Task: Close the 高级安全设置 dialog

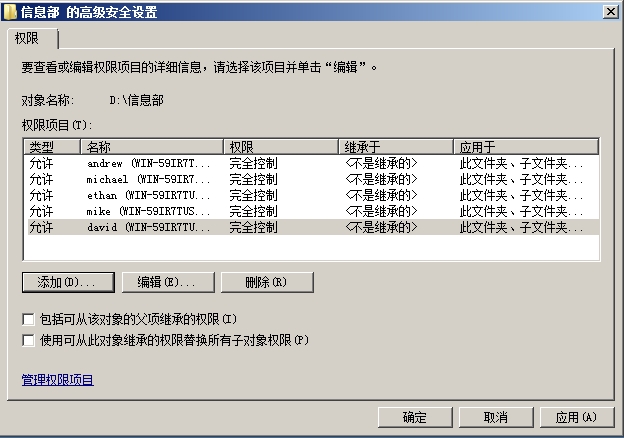Action: pos(610,12)
